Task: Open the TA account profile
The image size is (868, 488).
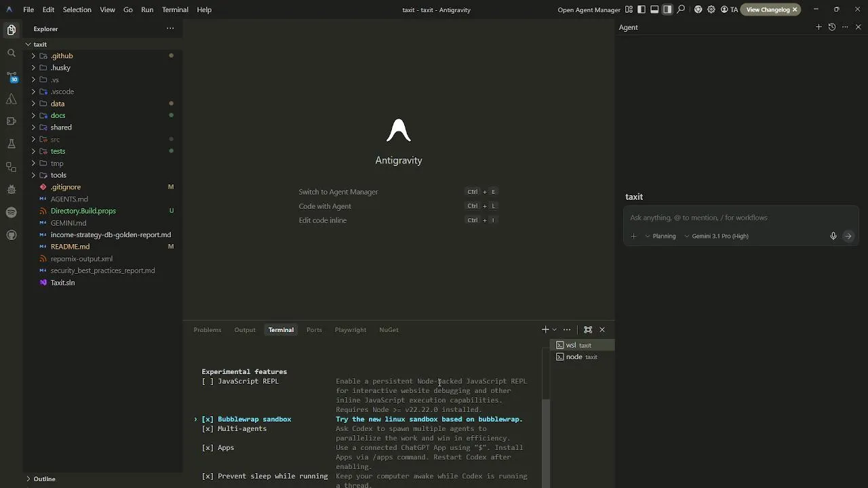Action: point(729,9)
